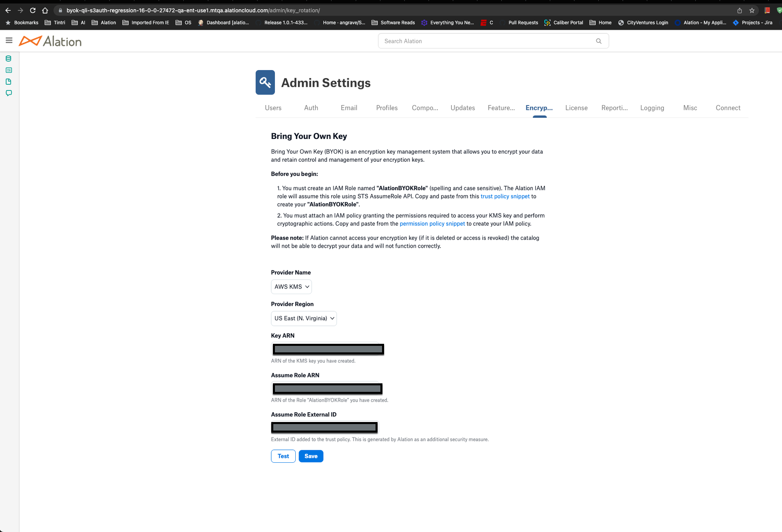Click the Encryp... tab in Admin Settings
This screenshot has height=532, width=782.
(x=538, y=108)
